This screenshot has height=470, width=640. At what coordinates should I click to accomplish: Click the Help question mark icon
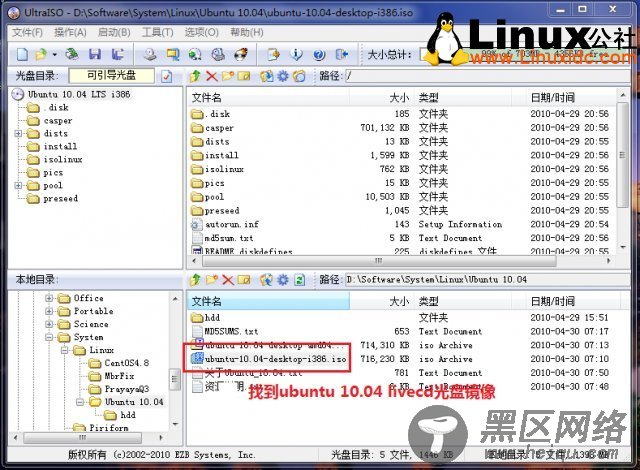[x=319, y=54]
